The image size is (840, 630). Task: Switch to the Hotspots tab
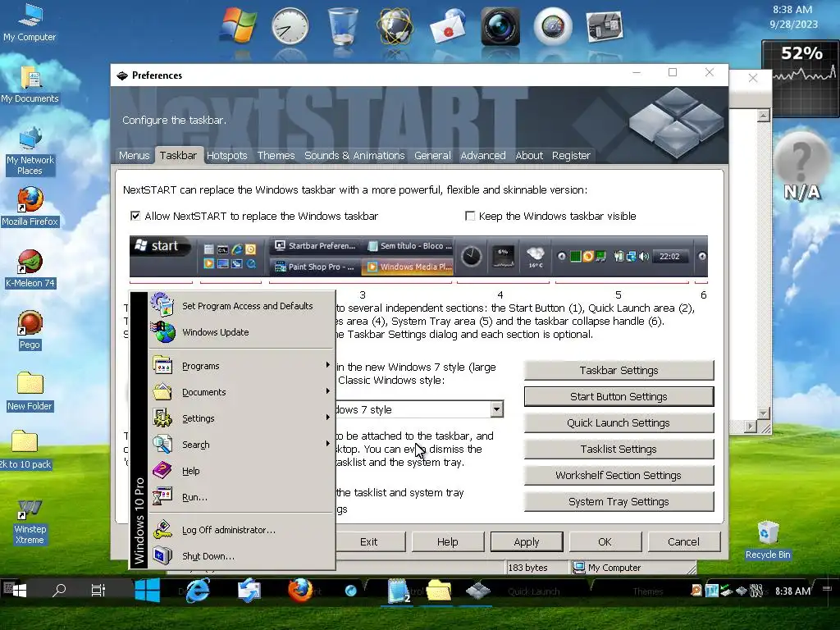click(226, 155)
